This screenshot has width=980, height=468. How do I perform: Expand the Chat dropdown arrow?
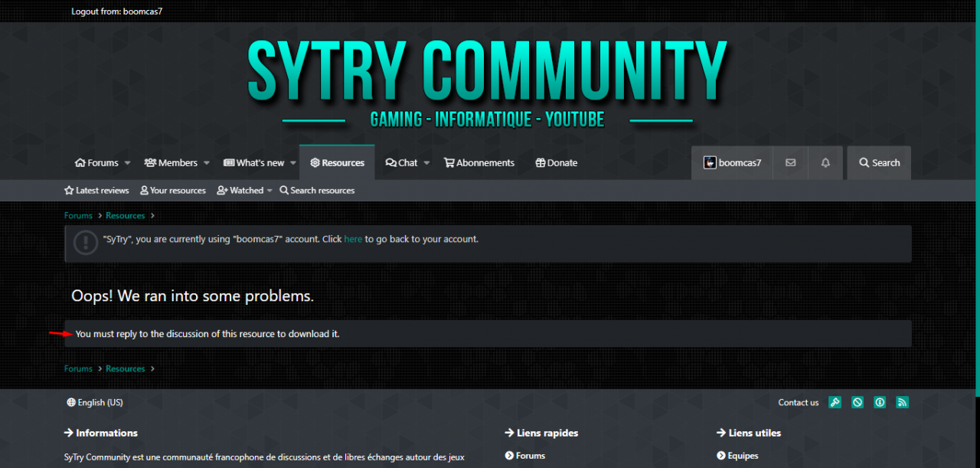(426, 163)
